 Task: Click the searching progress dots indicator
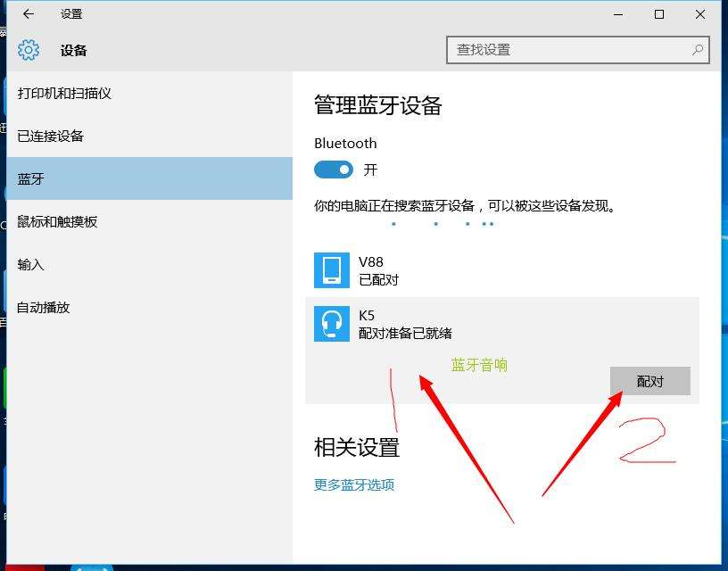tap(442, 223)
